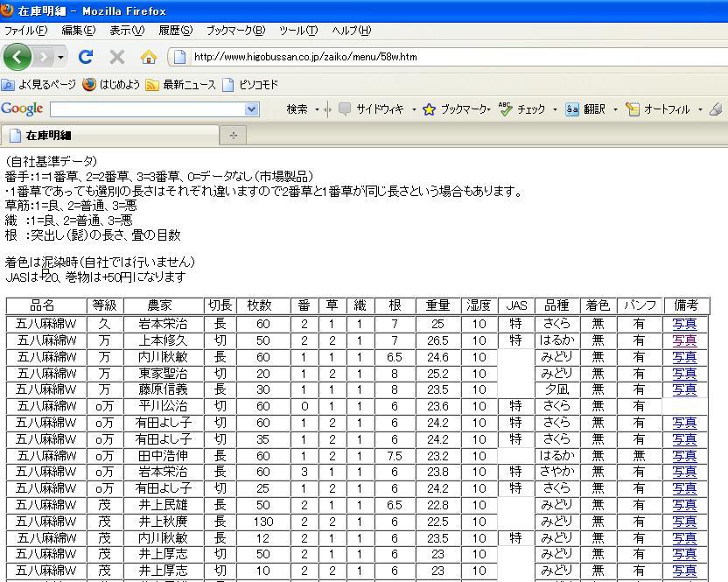The image size is (728, 582).
Task: Expand the 検索 search options dropdown arrow
Action: pos(317,109)
